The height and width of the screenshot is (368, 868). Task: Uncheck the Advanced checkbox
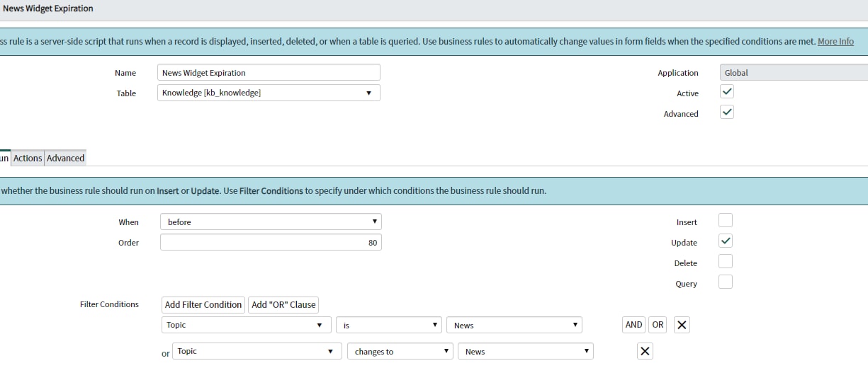pos(726,113)
